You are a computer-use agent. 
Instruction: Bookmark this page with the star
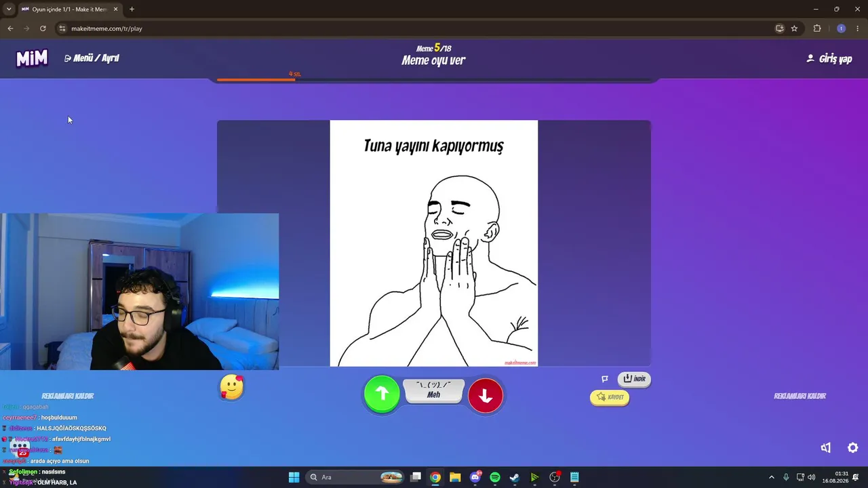point(794,28)
